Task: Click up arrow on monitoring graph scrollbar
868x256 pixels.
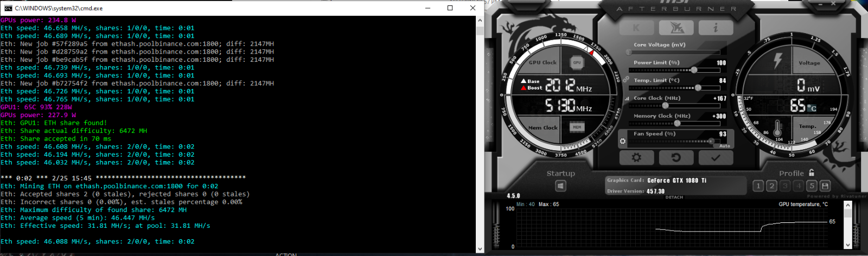Action: pyautogui.click(x=847, y=206)
